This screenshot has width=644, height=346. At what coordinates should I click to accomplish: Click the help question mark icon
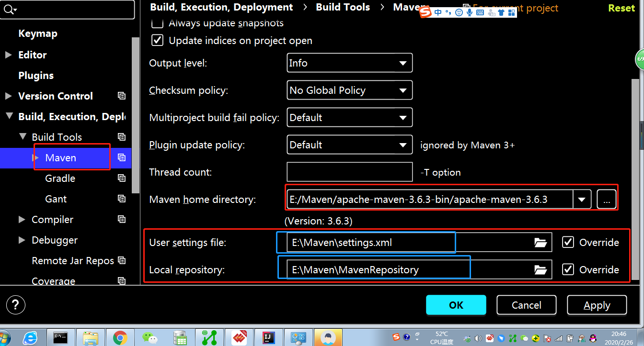(16, 305)
